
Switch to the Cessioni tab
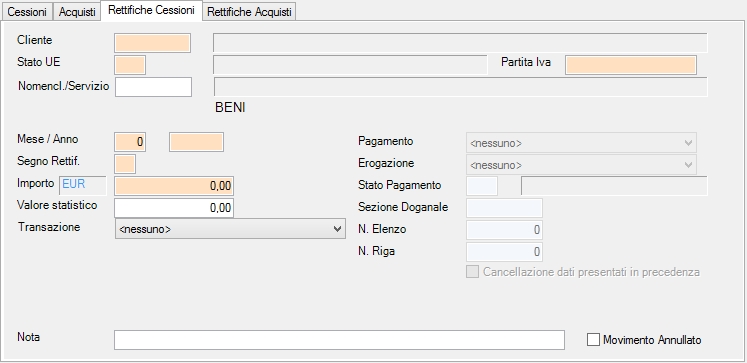27,12
